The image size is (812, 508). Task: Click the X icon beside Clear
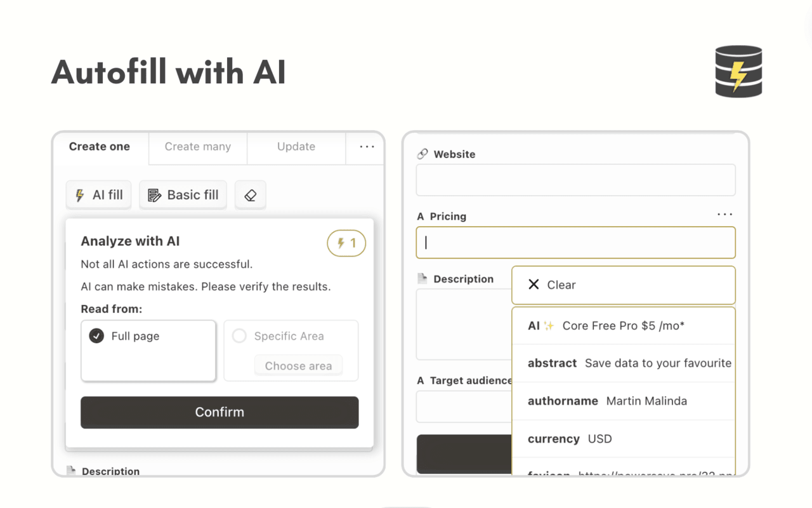534,284
